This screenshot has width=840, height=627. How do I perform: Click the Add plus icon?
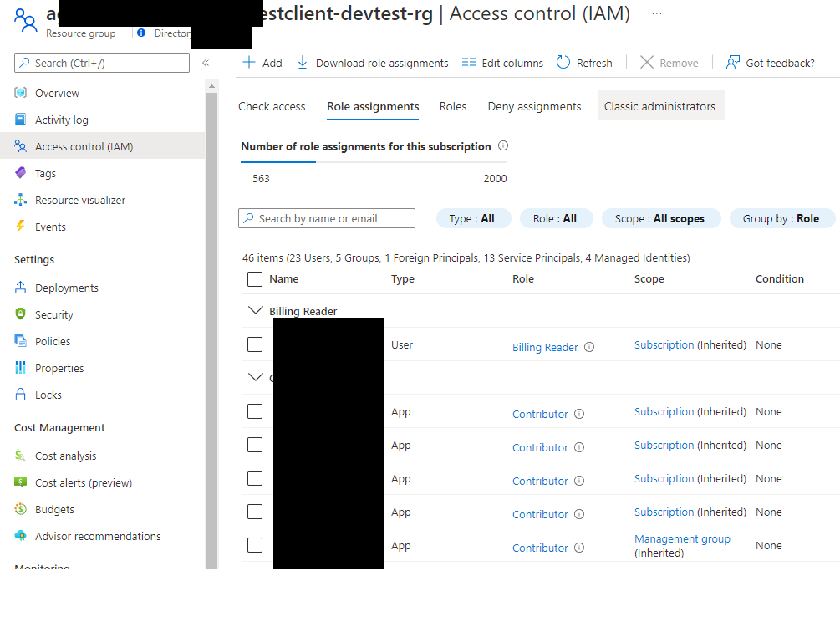point(249,62)
